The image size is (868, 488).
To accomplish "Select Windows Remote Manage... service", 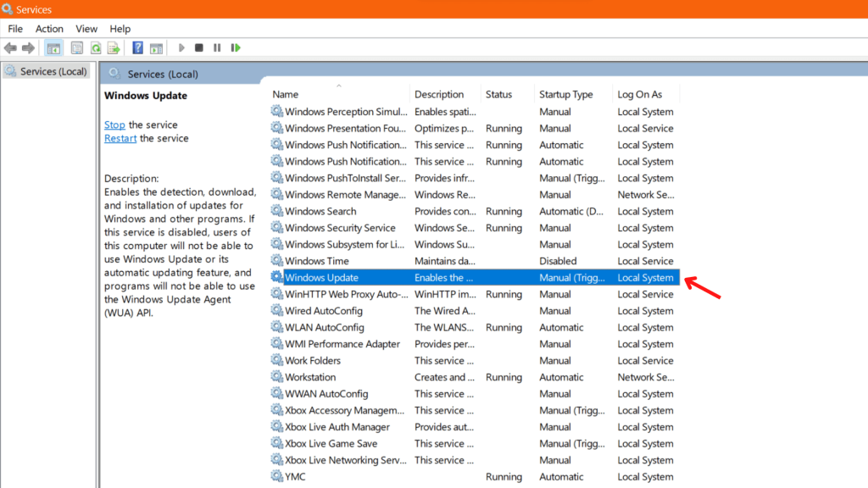I will point(346,195).
